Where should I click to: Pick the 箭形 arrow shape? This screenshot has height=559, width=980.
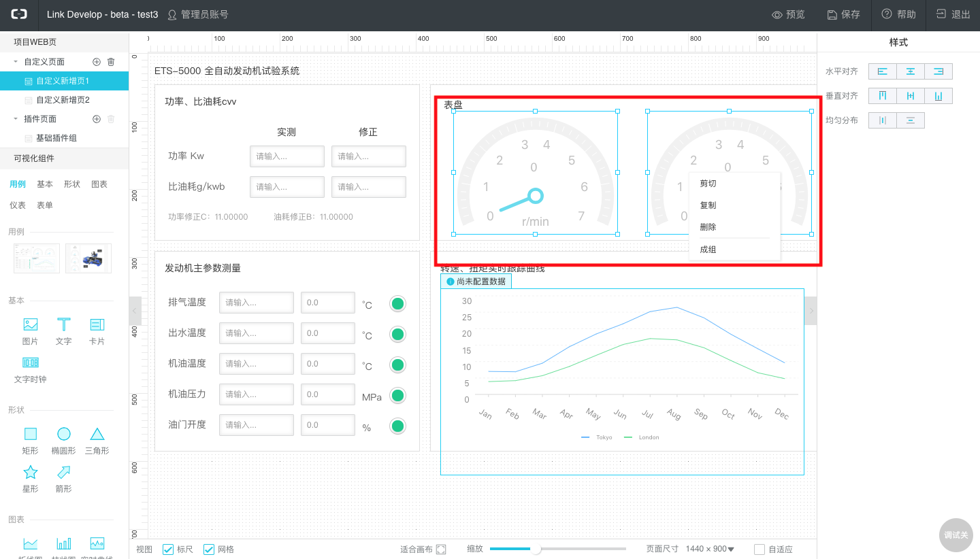64,479
